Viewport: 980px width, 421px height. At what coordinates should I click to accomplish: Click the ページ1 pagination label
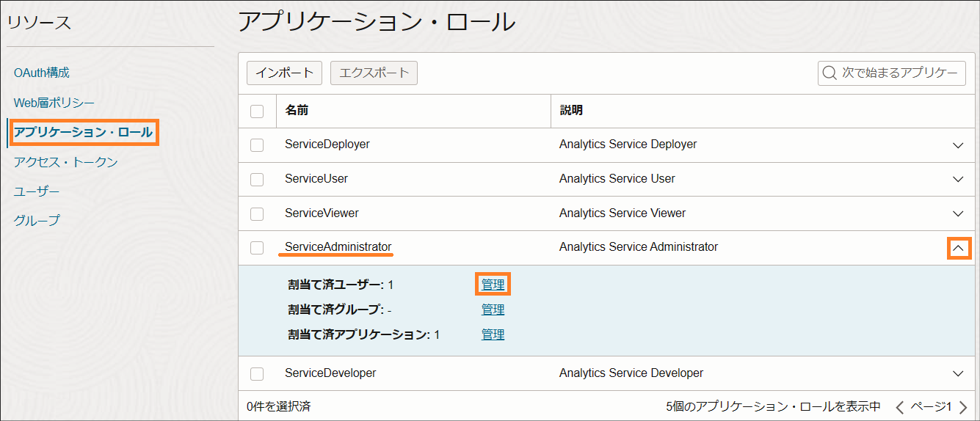click(x=931, y=406)
